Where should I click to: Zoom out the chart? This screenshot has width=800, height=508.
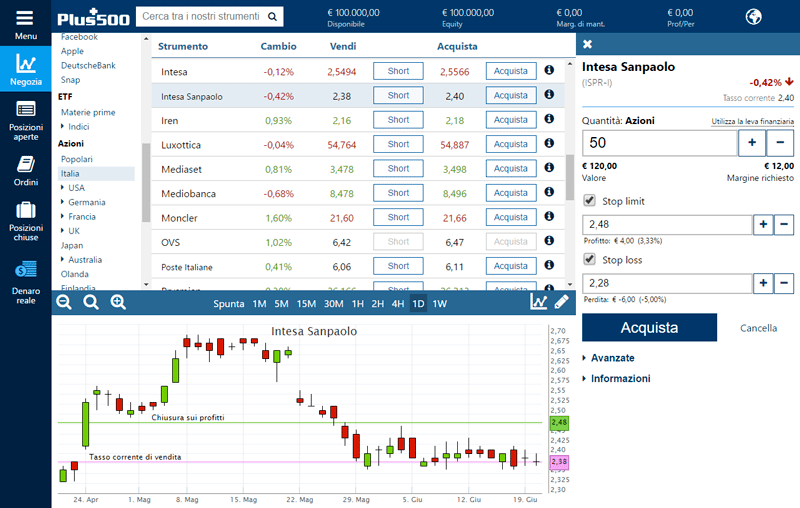(x=64, y=302)
